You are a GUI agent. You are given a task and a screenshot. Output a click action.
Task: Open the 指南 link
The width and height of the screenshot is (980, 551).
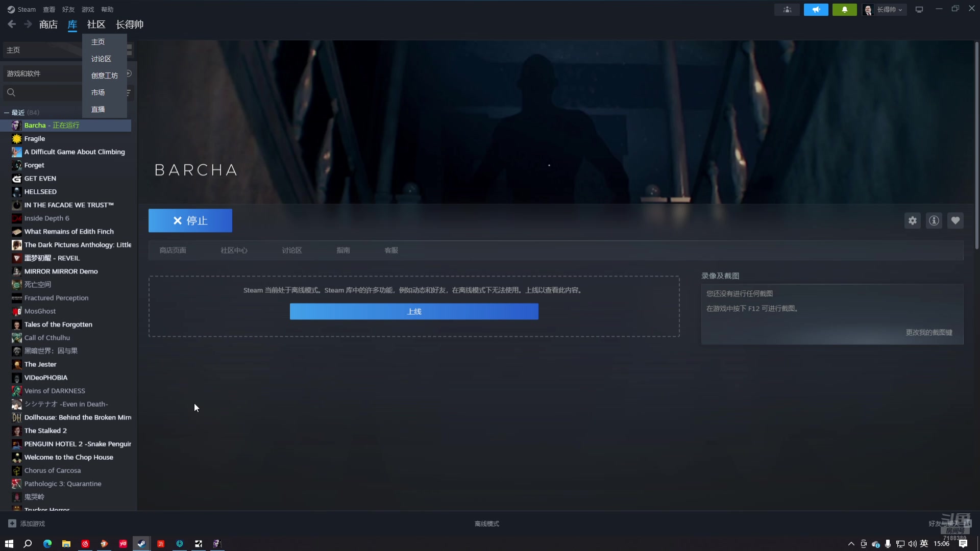click(x=343, y=251)
